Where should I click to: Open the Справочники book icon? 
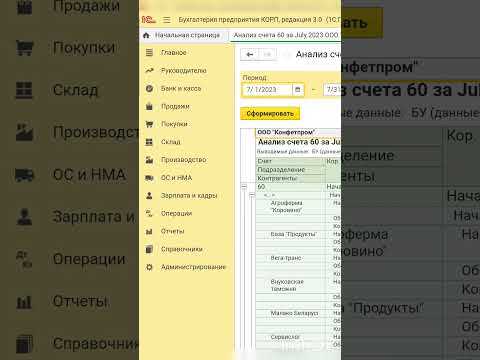149,249
